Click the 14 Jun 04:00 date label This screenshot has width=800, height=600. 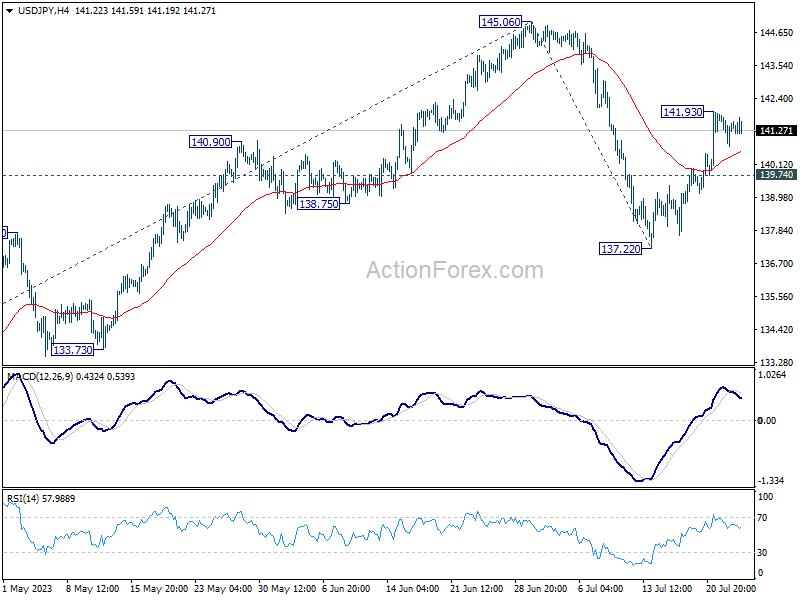(x=412, y=589)
